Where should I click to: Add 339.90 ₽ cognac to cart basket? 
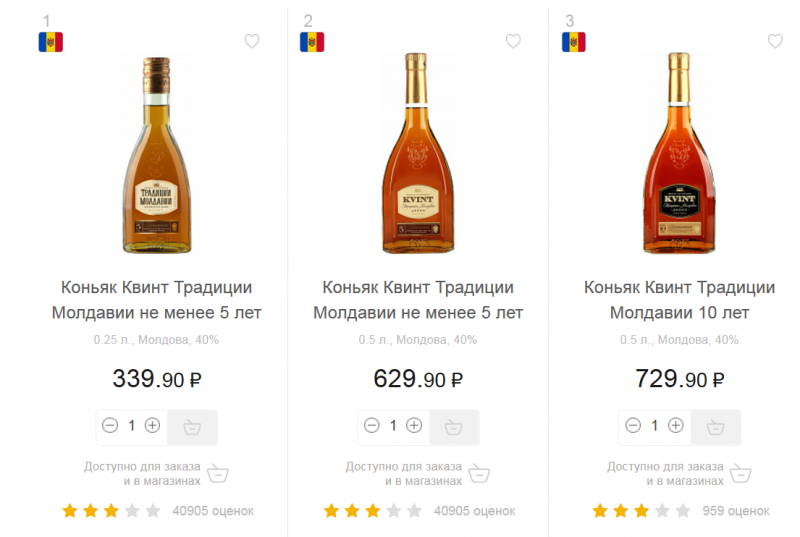[192, 427]
